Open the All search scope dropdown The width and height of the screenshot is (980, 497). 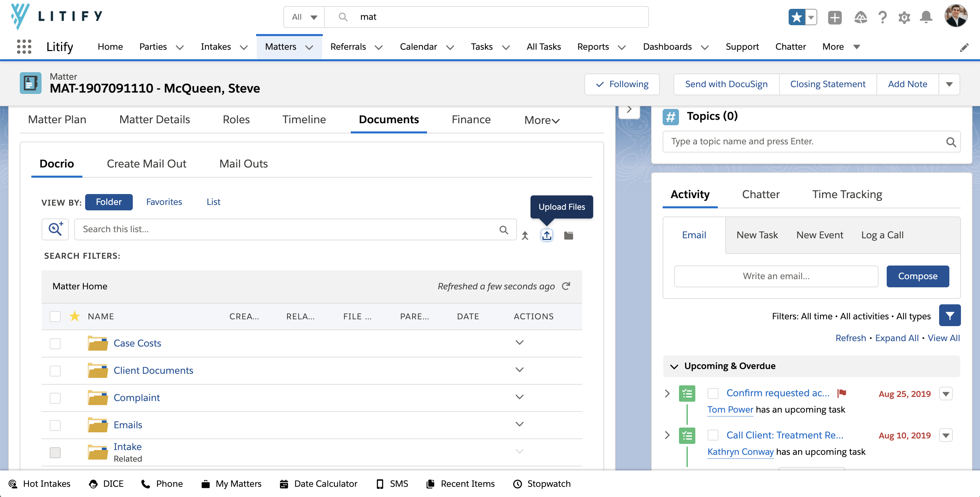304,17
